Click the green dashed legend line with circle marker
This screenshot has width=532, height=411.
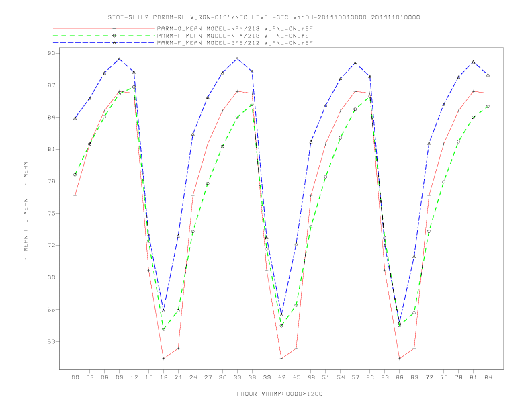tap(104, 36)
